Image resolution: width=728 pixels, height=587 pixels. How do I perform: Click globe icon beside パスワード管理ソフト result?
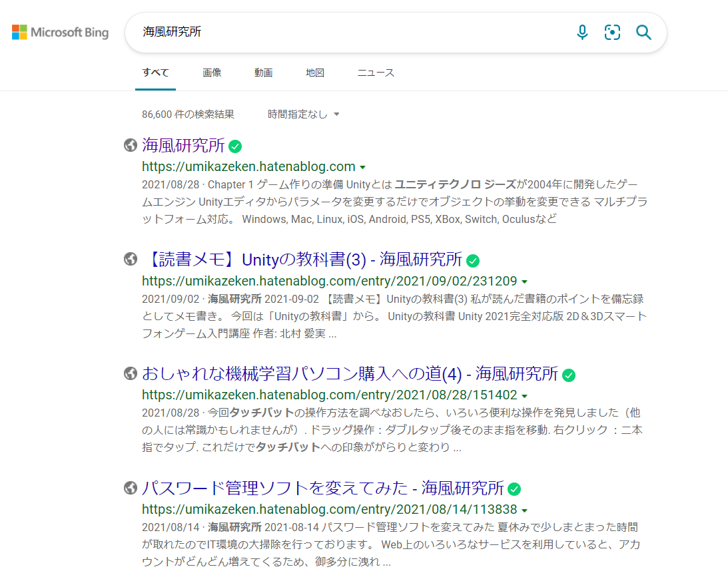point(131,488)
